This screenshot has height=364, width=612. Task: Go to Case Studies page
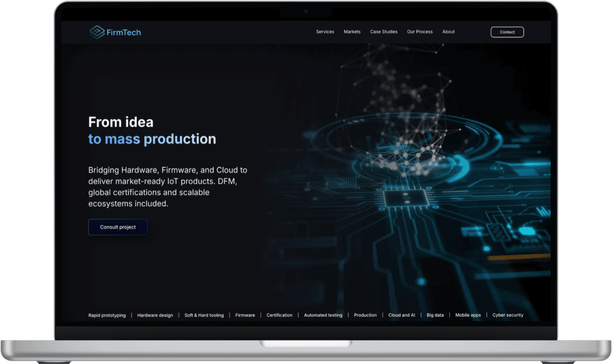tap(384, 32)
